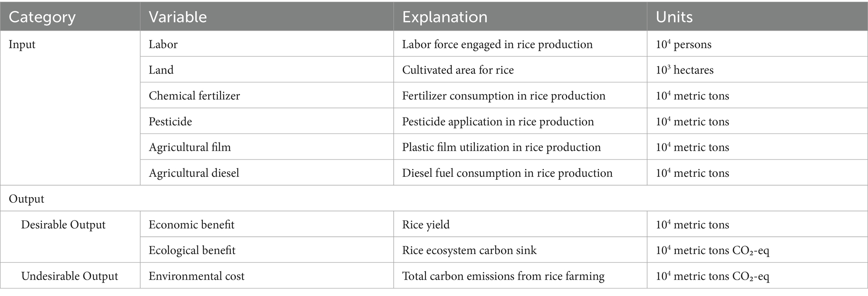Screen dimensions: 868x296
Task: Select the Input category cell
Action: pos(22,45)
